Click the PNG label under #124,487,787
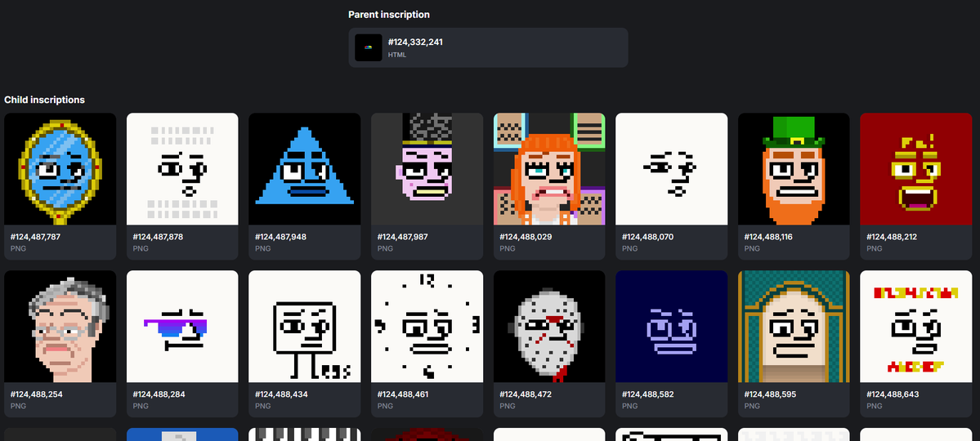980x441 pixels. [x=17, y=248]
